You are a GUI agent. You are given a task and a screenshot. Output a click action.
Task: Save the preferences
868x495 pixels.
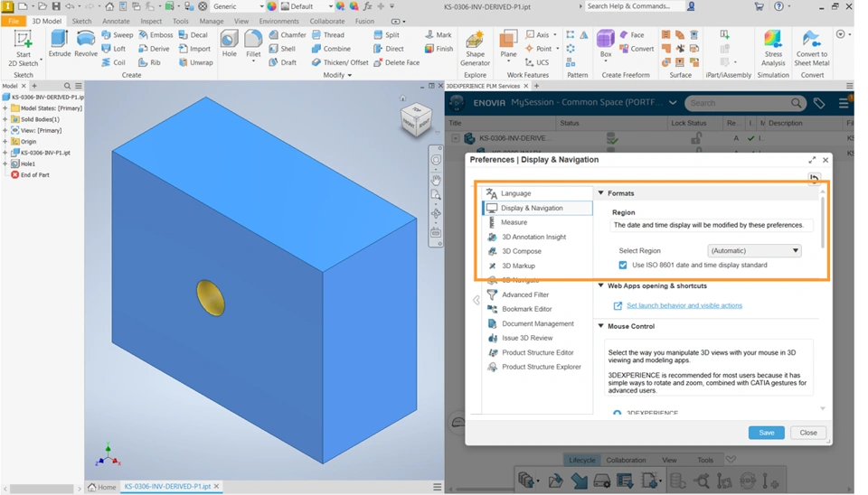766,433
